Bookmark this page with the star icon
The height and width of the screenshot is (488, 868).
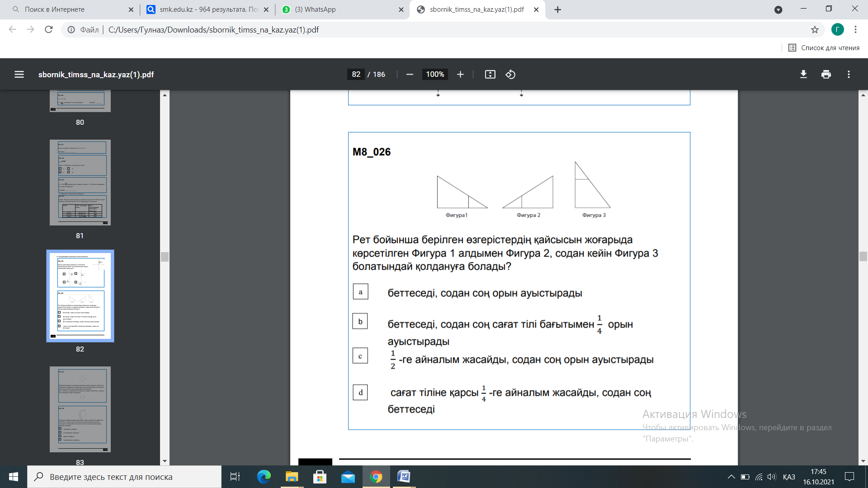(x=815, y=30)
